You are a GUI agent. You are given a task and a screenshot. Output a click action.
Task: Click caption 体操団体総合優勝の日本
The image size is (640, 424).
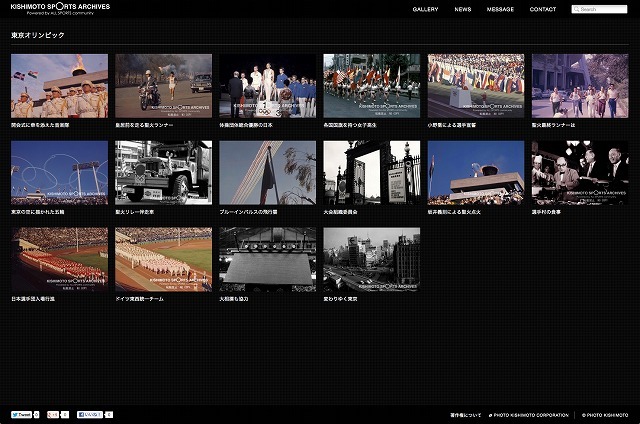[246, 125]
